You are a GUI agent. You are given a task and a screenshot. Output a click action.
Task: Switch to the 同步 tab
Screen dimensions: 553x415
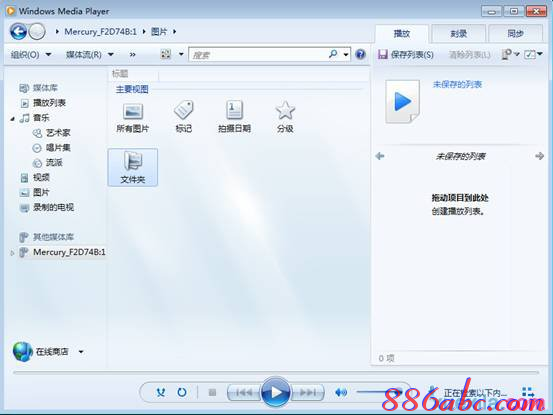(515, 34)
